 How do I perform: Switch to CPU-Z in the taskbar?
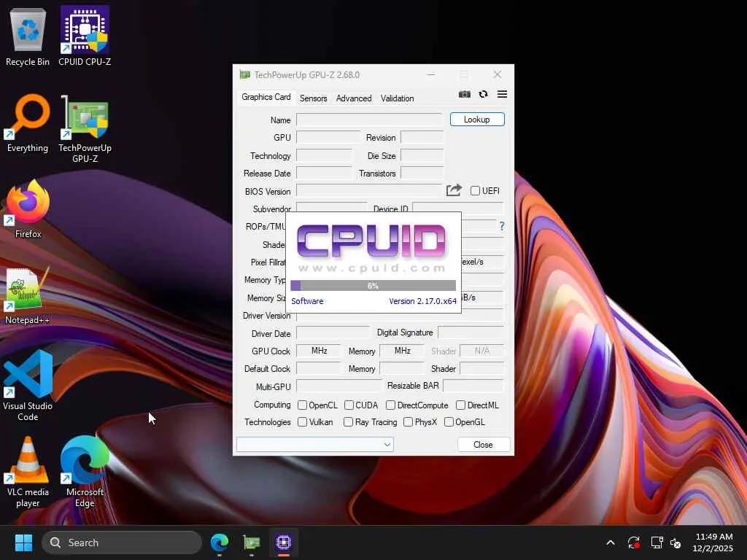284,542
